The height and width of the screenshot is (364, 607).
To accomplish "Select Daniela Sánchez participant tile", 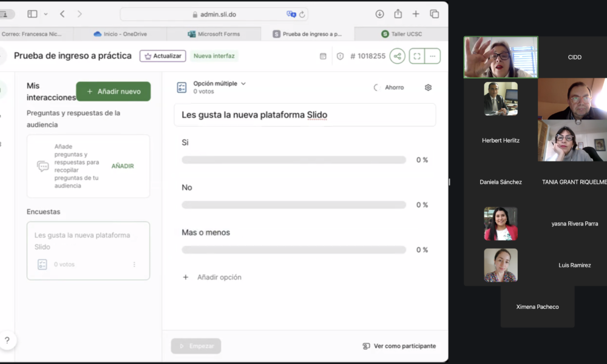I will coord(501,182).
